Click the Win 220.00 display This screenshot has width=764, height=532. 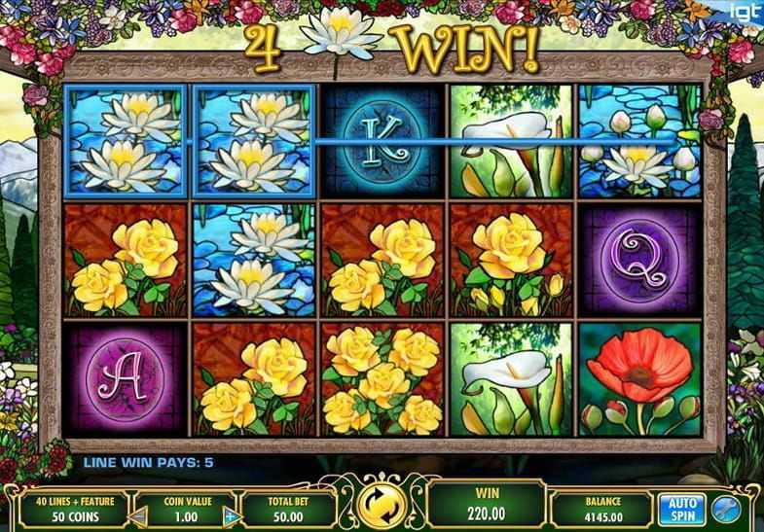(487, 504)
